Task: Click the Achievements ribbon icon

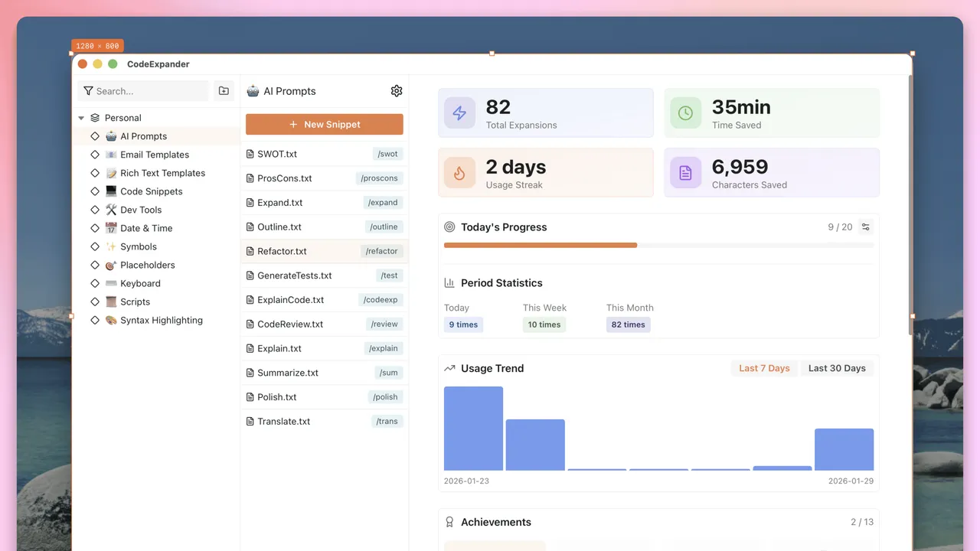Action: click(449, 522)
